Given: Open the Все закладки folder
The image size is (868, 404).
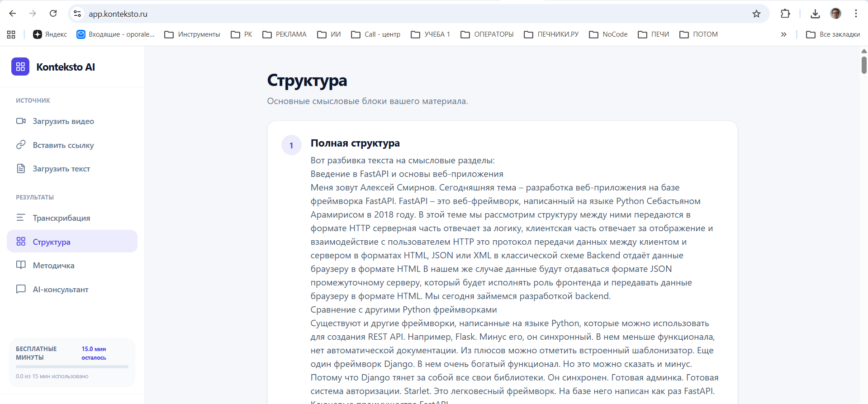Looking at the screenshot, I should 833,34.
